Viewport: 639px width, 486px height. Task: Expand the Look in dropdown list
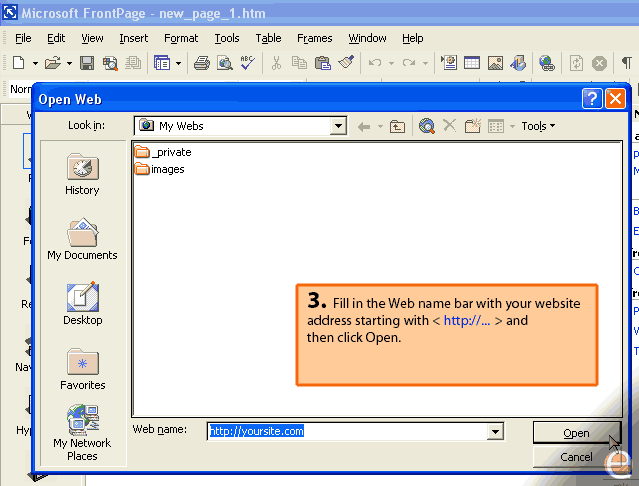(x=338, y=126)
